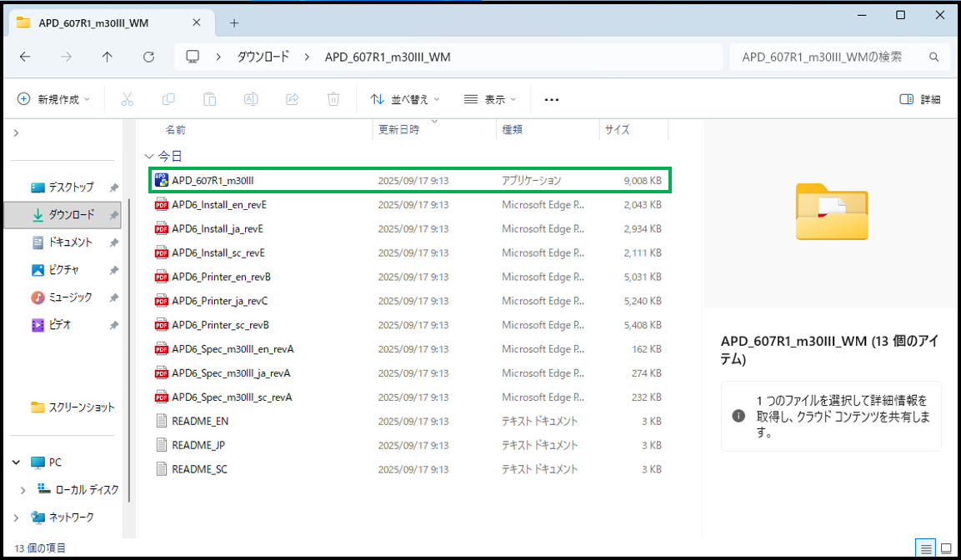
Task: Toggle the 詳細 details pane button
Action: pyautogui.click(x=920, y=99)
